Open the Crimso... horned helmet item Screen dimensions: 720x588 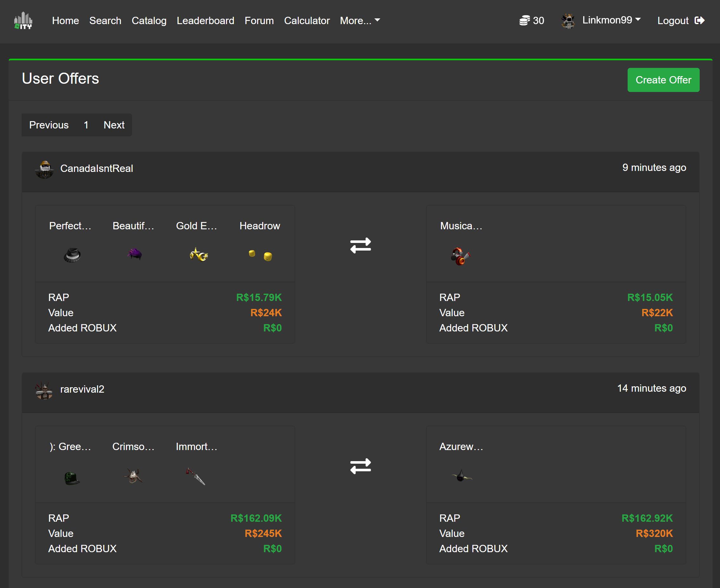[x=133, y=476]
